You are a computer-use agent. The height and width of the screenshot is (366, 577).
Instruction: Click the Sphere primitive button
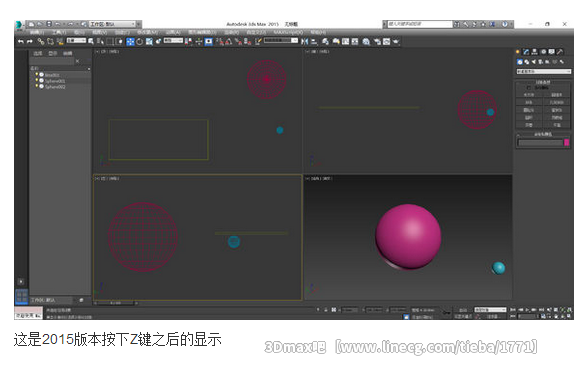[529, 102]
